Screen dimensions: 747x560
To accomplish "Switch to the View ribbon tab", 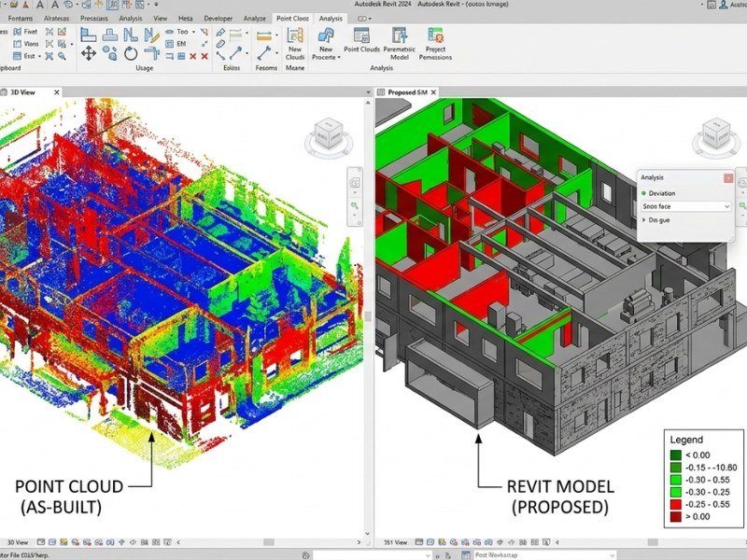I will (160, 18).
